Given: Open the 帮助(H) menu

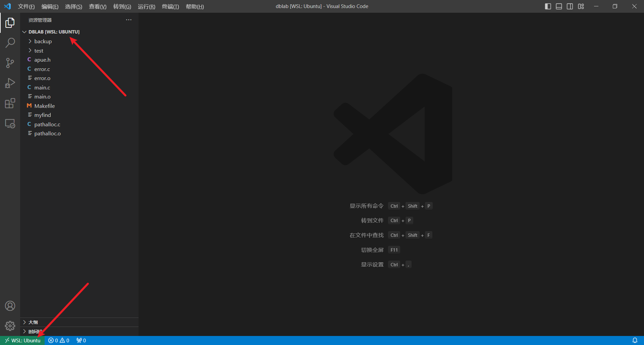Looking at the screenshot, I should (x=195, y=6).
